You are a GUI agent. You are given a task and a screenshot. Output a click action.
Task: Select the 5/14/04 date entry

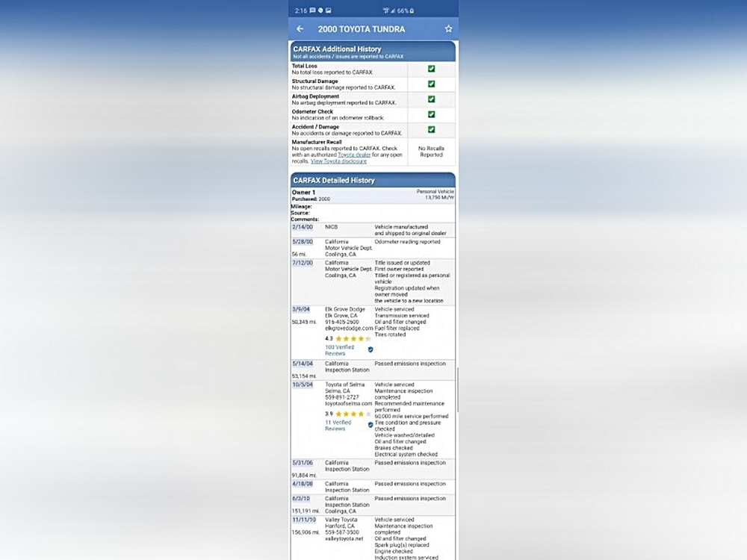303,364
